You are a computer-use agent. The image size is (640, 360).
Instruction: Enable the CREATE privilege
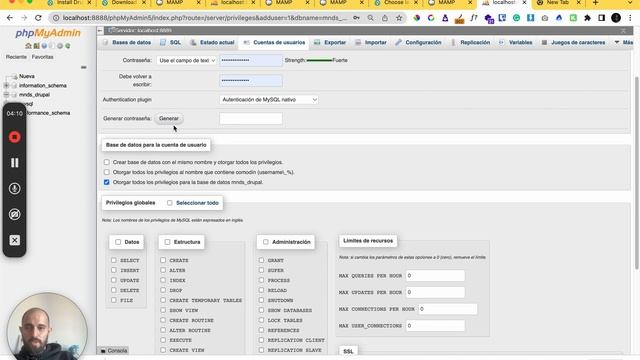point(163,260)
